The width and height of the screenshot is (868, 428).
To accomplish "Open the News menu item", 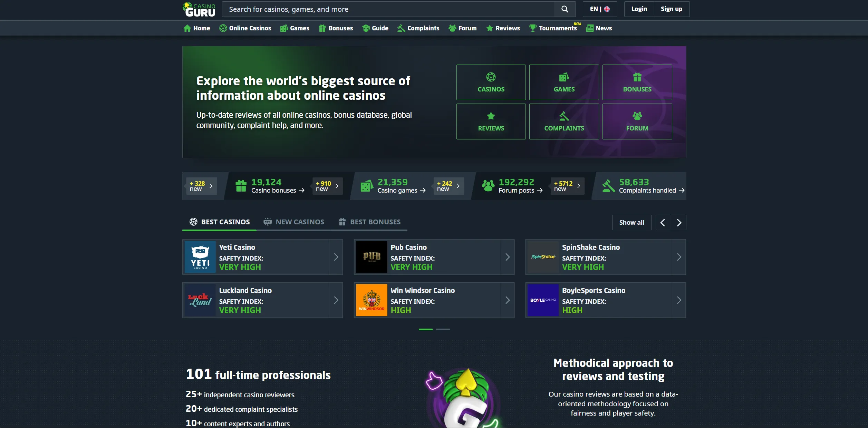I will click(599, 28).
